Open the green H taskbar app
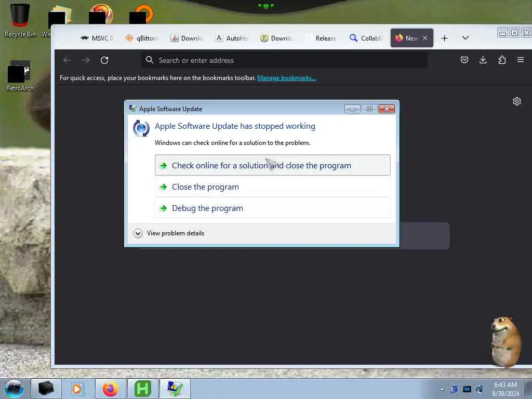 pos(143,389)
